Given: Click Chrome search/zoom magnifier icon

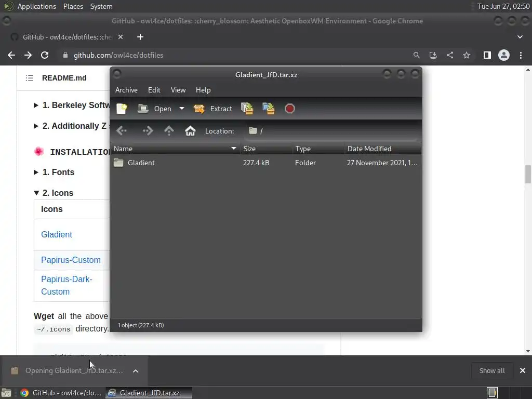Looking at the screenshot, I should (x=416, y=55).
